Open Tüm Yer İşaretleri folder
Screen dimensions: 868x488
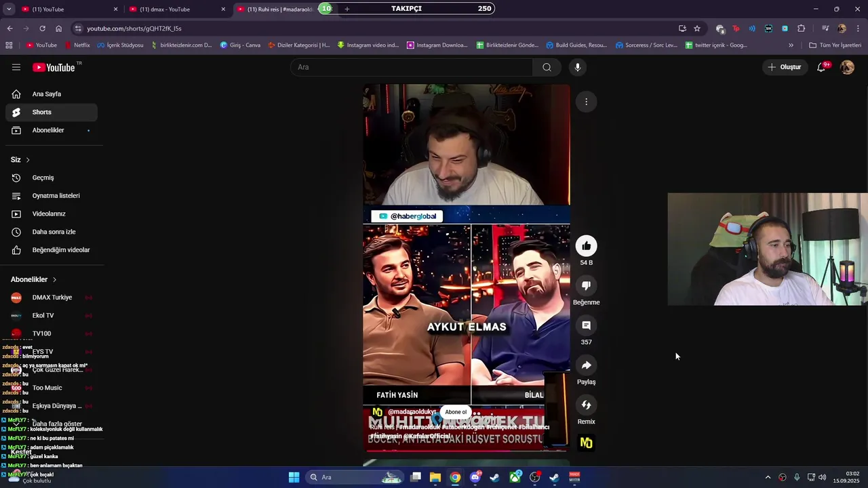pos(835,45)
